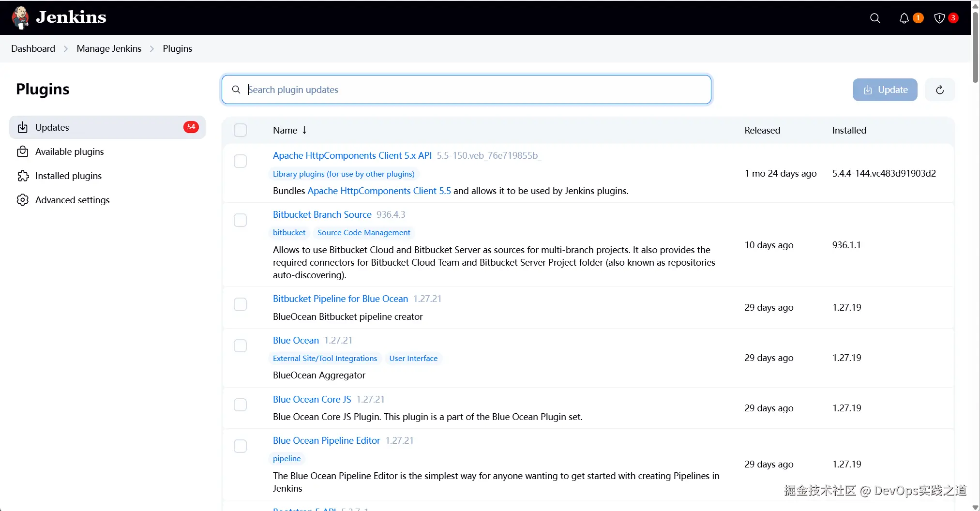
Task: Click the Jenkins title text in header
Action: 71,17
